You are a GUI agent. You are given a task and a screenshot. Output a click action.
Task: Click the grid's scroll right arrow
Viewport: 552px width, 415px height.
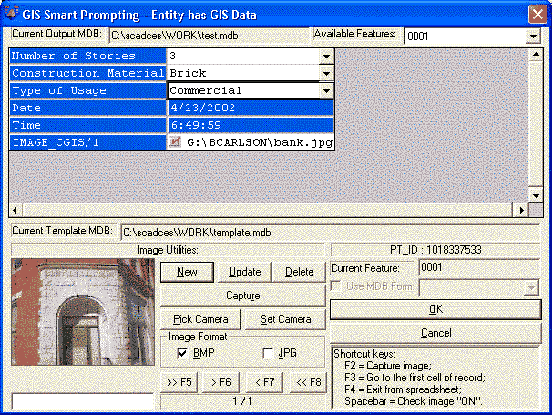pyautogui.click(x=521, y=210)
